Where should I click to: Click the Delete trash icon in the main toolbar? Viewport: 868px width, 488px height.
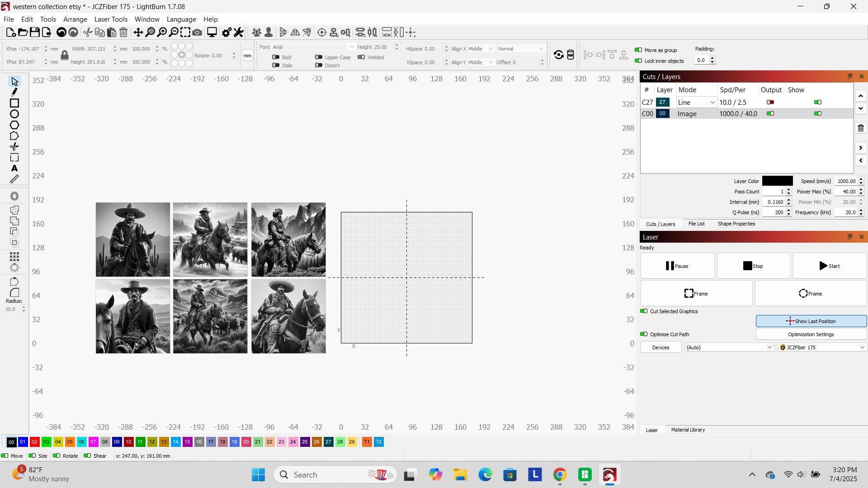123,32
